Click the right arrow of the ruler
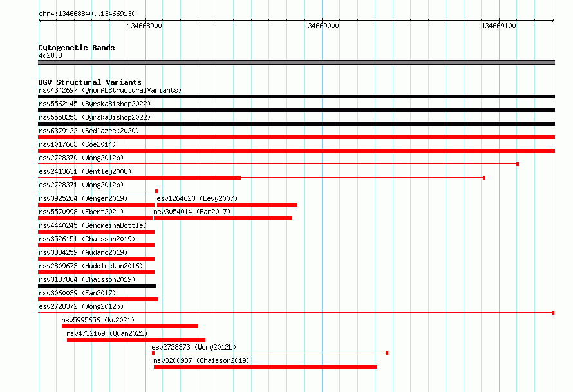The width and height of the screenshot is (573, 392). (x=553, y=20)
